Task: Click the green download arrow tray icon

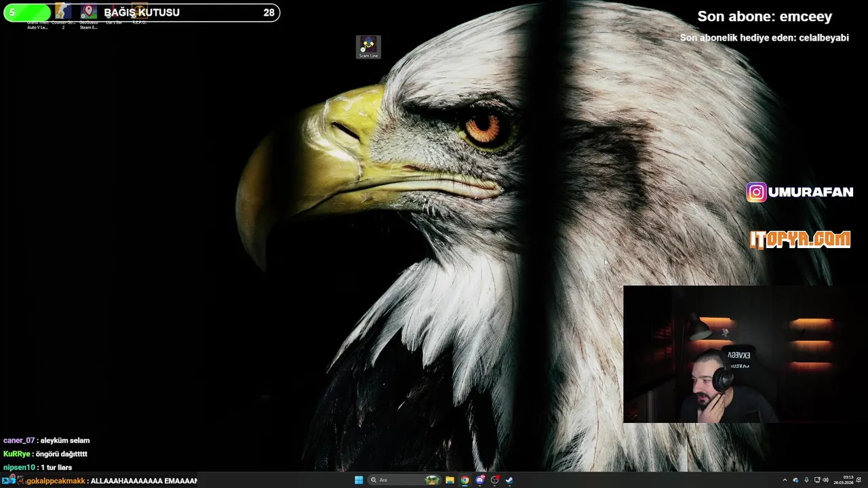Action: click(806, 480)
